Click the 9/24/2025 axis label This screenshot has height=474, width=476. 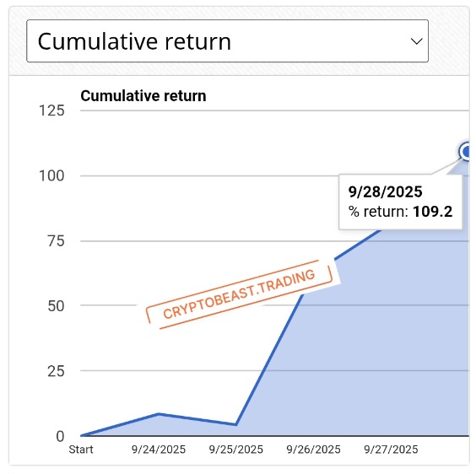click(159, 450)
